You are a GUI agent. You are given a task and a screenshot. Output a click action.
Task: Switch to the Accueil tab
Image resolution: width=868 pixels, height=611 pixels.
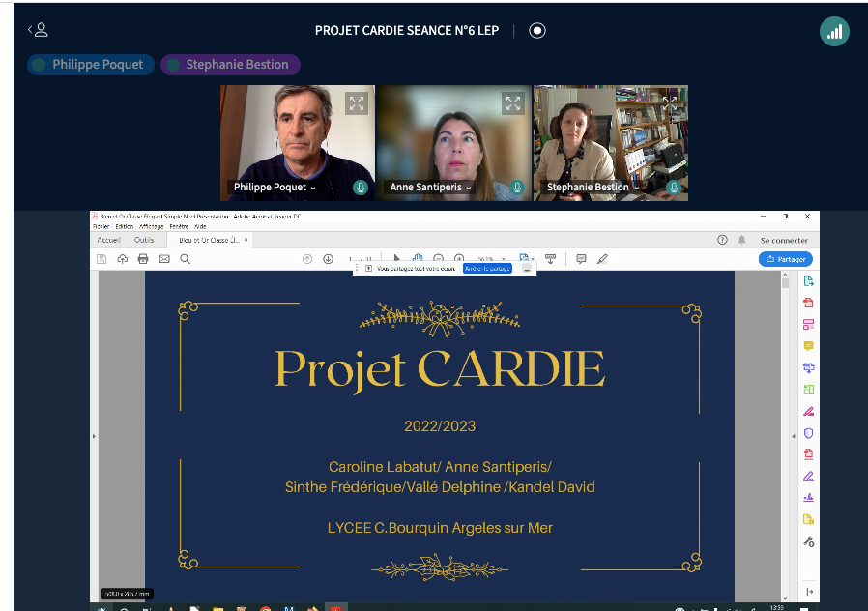pyautogui.click(x=108, y=240)
